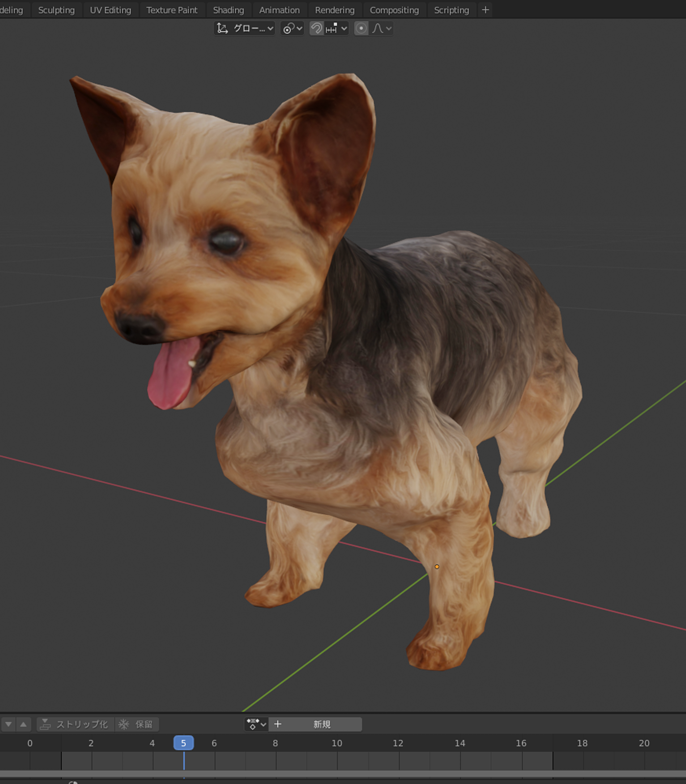Screen dimensions: 686x784
Task: Click the current frame marker 5
Action: click(184, 743)
